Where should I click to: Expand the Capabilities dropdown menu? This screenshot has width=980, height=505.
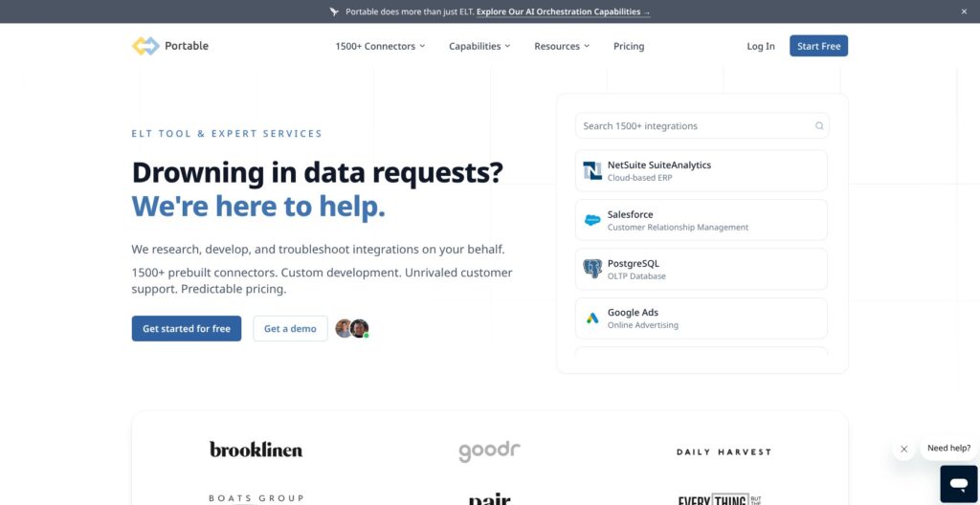(479, 46)
